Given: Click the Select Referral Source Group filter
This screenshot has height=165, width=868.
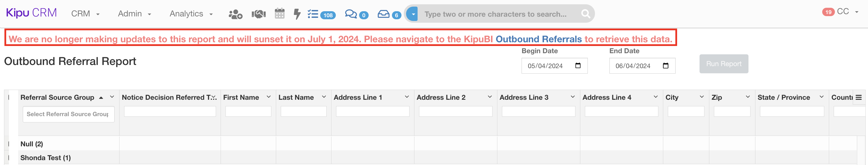Looking at the screenshot, I should [x=69, y=114].
